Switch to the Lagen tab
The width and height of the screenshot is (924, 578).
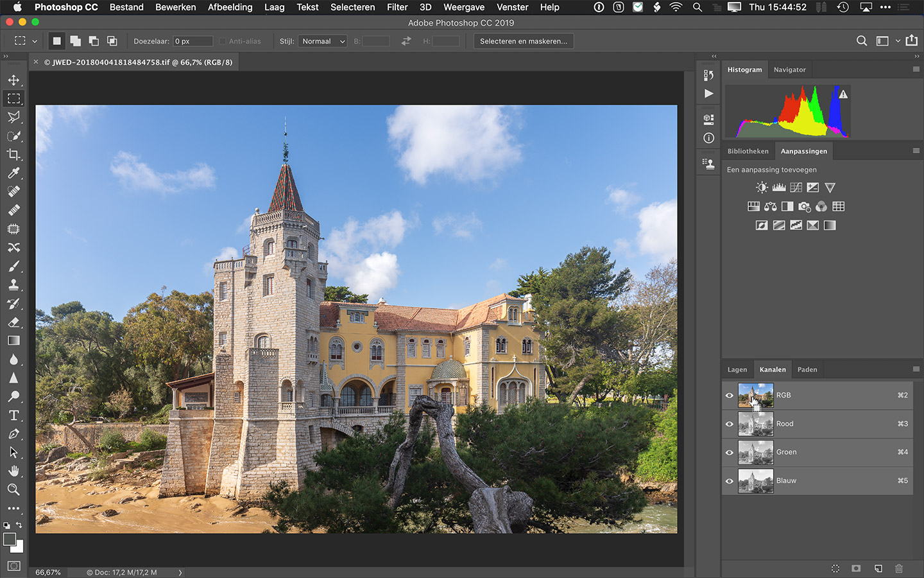[x=737, y=370]
